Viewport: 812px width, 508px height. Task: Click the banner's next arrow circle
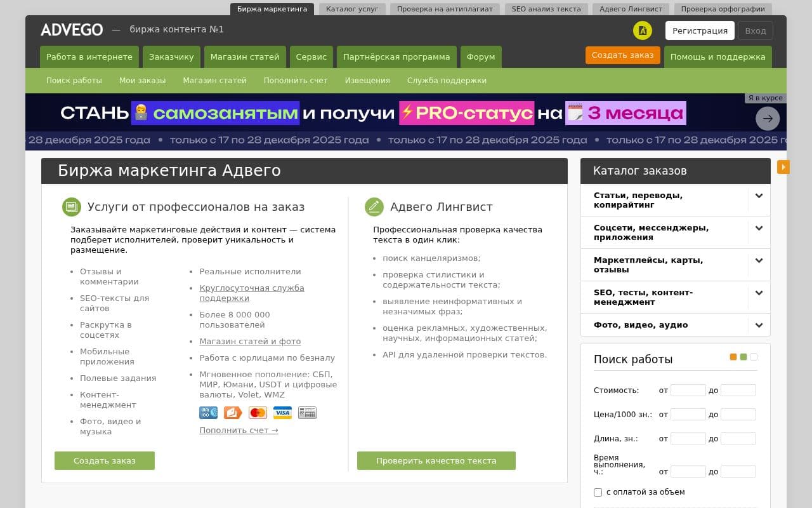pyautogui.click(x=768, y=118)
